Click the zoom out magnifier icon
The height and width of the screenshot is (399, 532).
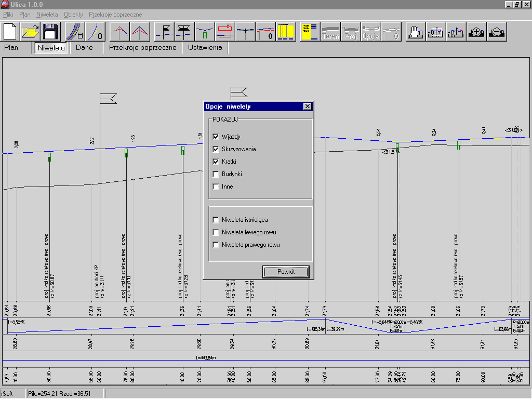[497, 32]
